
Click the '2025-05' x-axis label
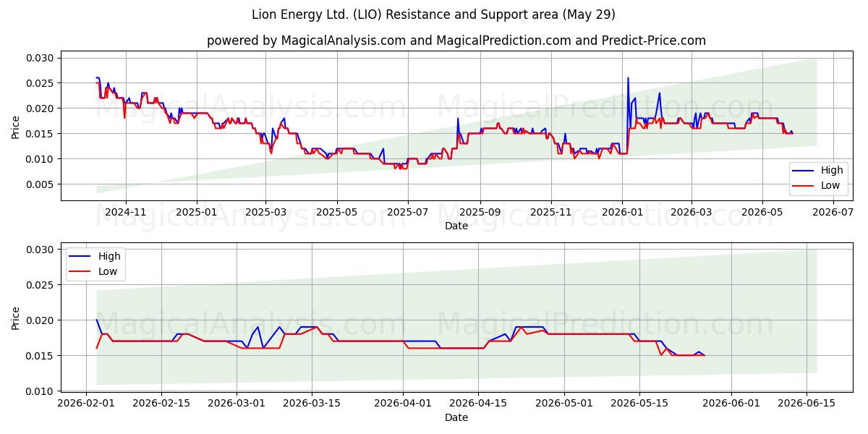coord(337,213)
